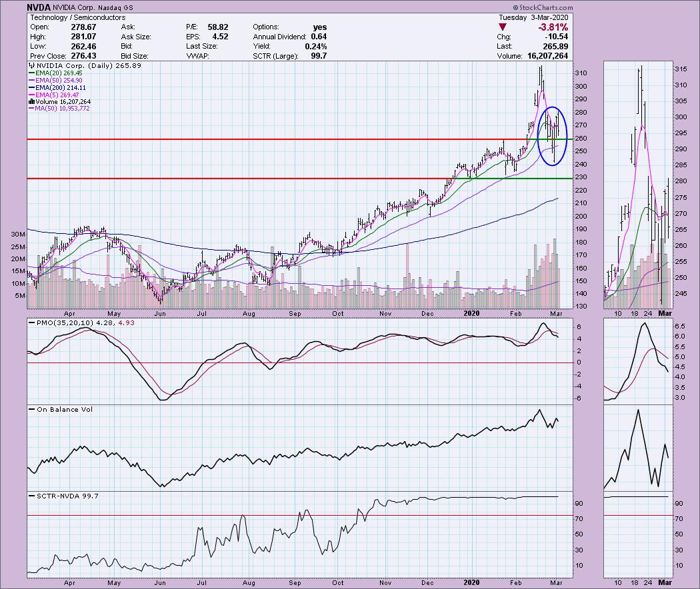Click the SCTR (Large) value in header
The width and height of the screenshot is (700, 589).
click(x=319, y=56)
